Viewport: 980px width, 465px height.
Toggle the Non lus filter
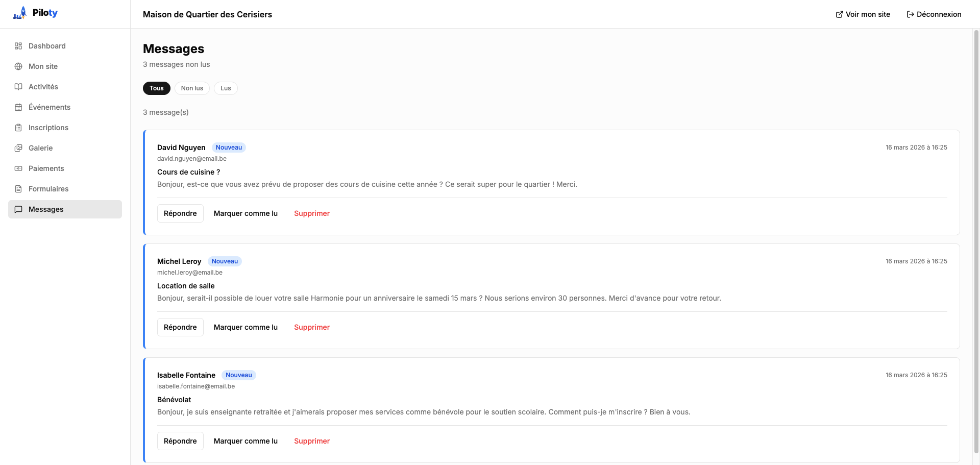[192, 88]
